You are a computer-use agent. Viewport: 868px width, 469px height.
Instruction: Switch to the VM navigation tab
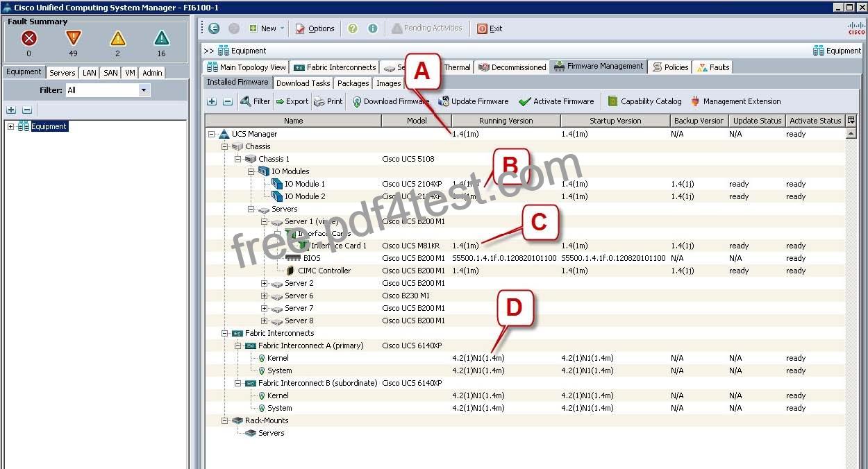pyautogui.click(x=130, y=72)
